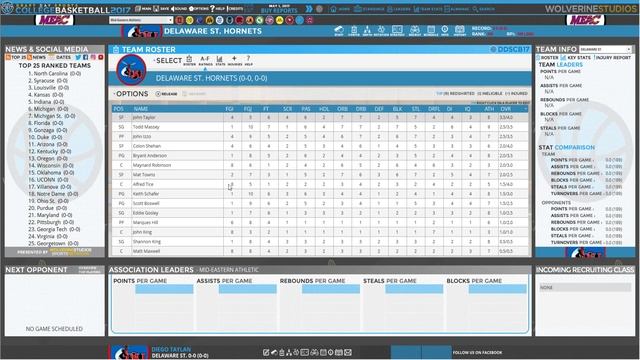Select the Stats view under Select
This screenshot has width=640, height=360.
pyautogui.click(x=220, y=60)
